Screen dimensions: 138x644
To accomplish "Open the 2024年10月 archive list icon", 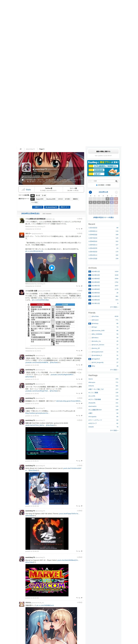I will click(x=90, y=275).
